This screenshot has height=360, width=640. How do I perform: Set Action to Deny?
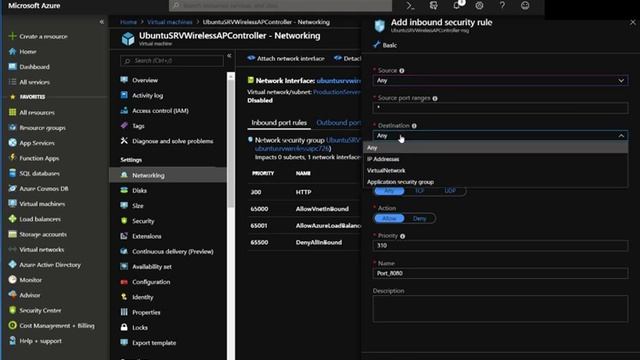pos(419,218)
